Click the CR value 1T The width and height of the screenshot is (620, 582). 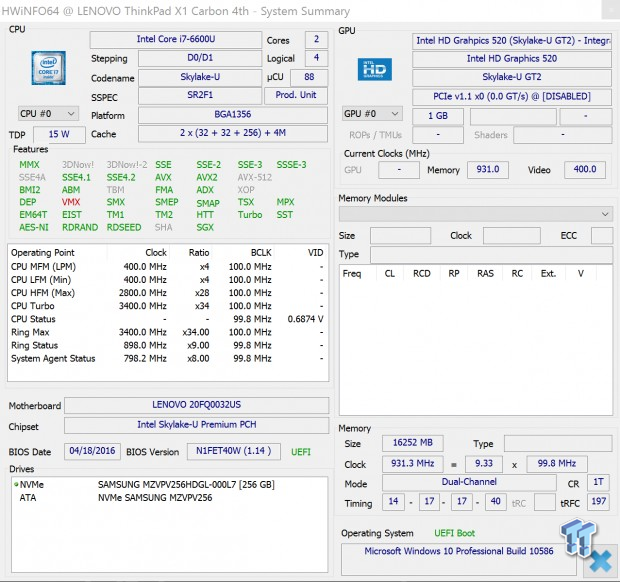point(598,482)
